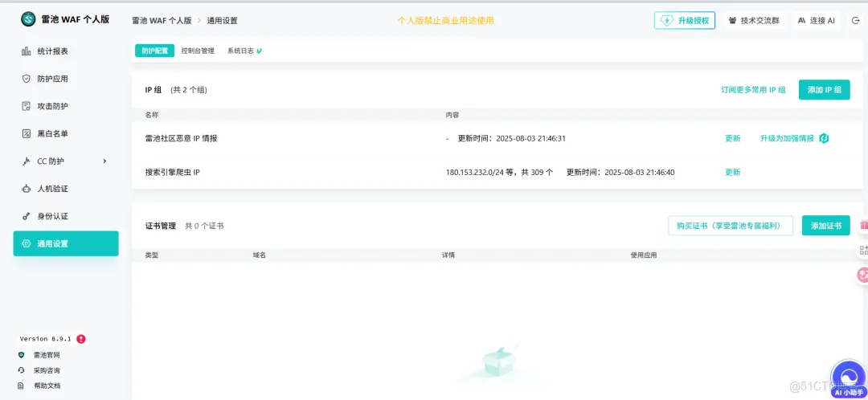Open 攻击防护 document icon in sidebar
The width and height of the screenshot is (868, 400).
[x=26, y=106]
